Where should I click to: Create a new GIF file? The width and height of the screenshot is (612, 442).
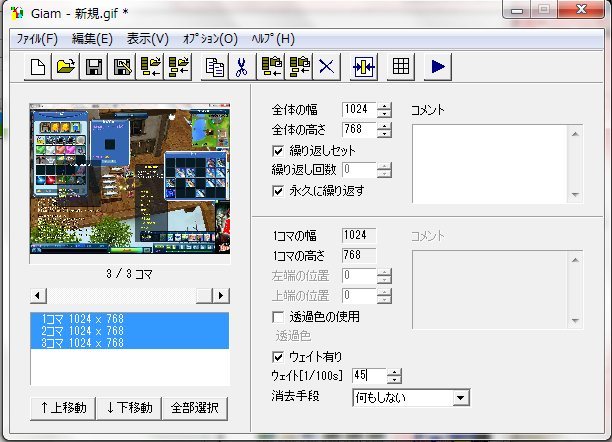(38, 67)
